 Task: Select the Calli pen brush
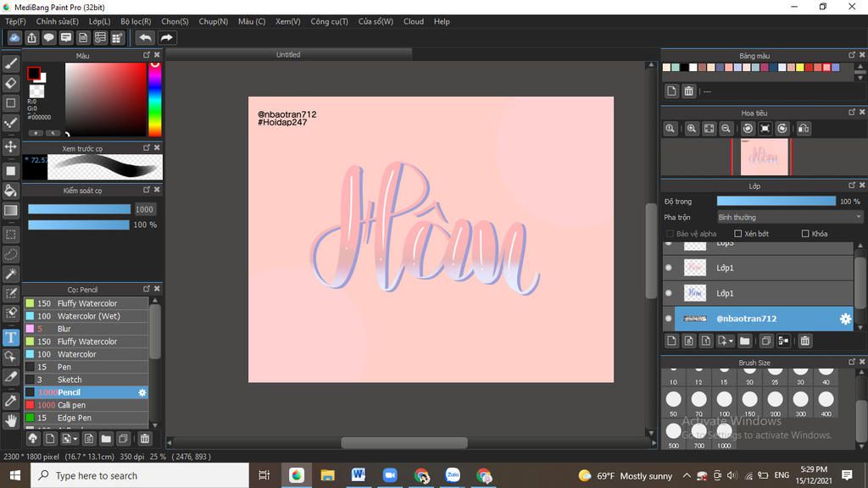(86, 405)
